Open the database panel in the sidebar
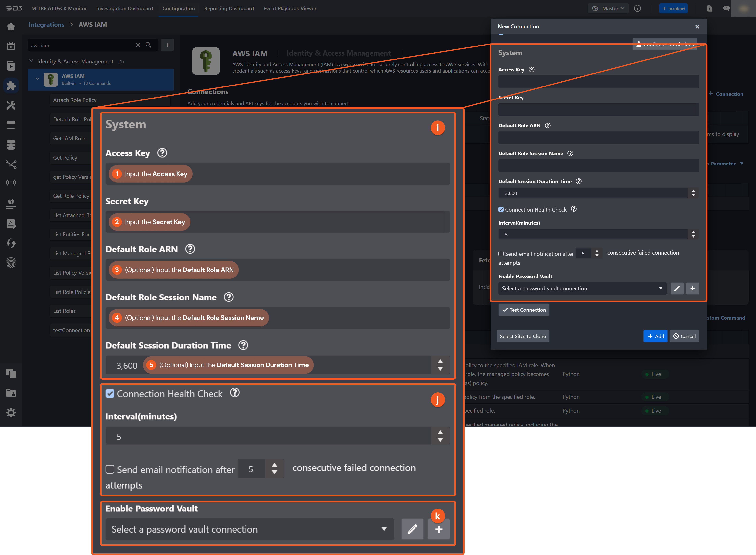Viewport: 756px width, 555px height. tap(11, 144)
